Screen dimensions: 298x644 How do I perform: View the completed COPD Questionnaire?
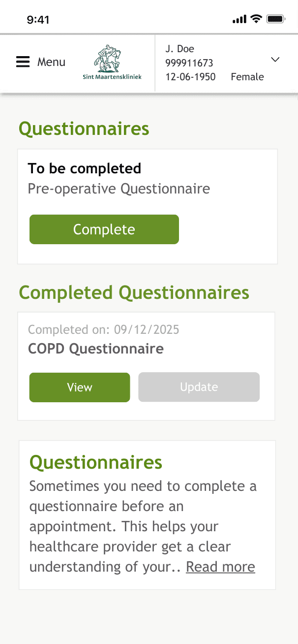tap(79, 387)
